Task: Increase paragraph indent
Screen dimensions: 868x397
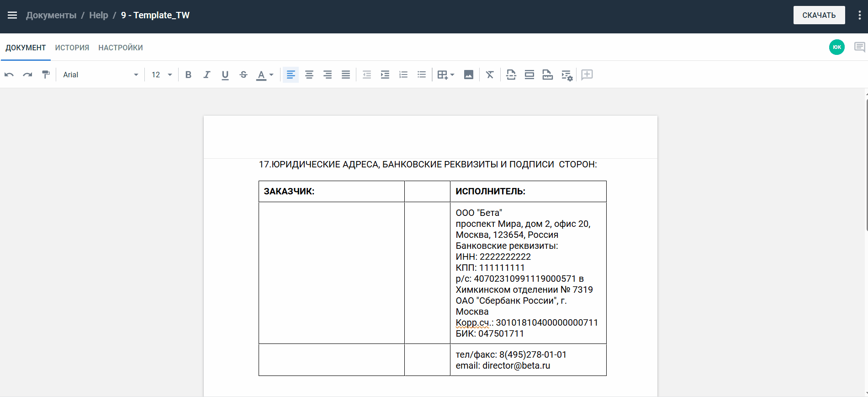Action: coord(385,75)
